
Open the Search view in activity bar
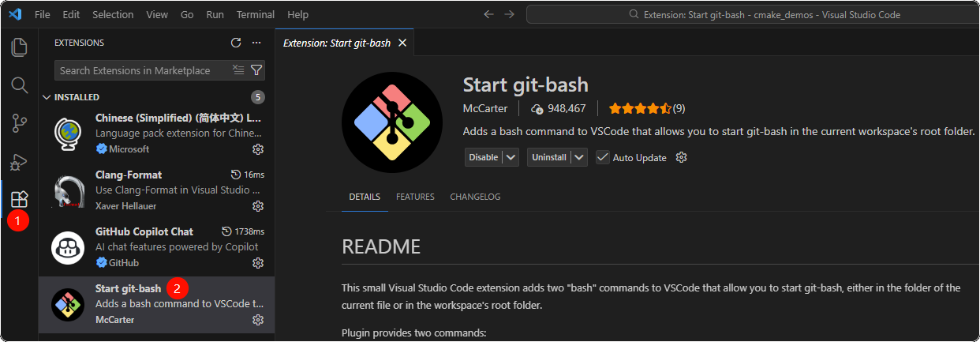coord(19,85)
